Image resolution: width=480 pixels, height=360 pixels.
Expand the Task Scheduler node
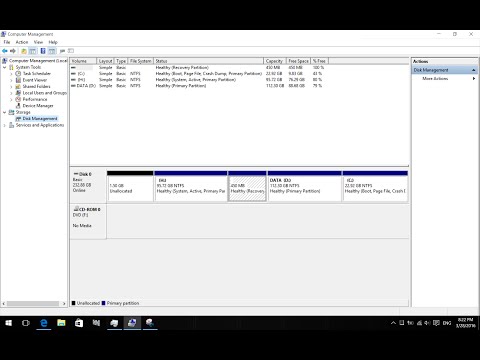(x=11, y=74)
